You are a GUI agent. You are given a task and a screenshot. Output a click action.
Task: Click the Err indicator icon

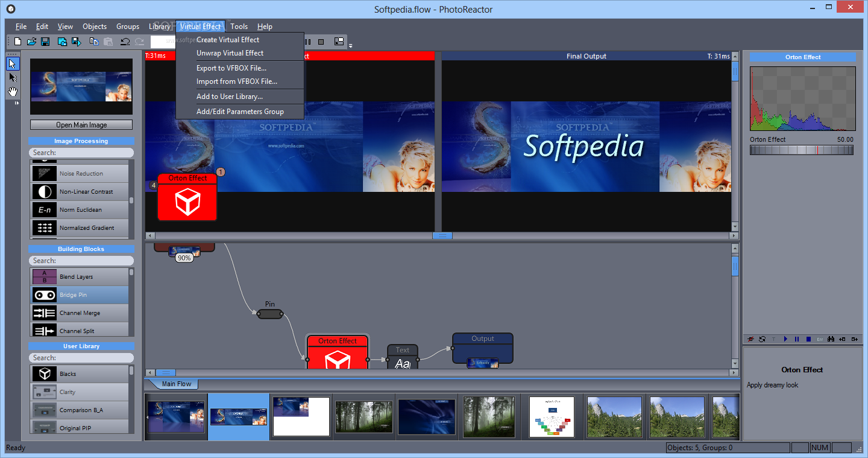tap(820, 339)
